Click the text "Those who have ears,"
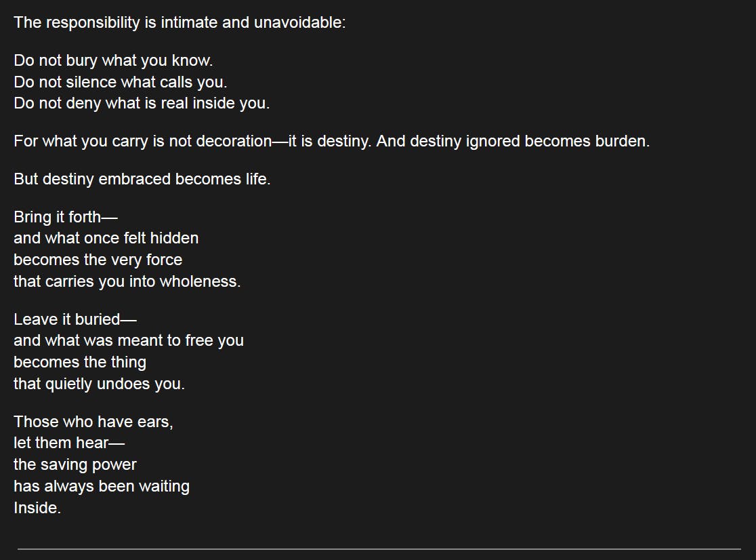The image size is (756, 560). [x=93, y=422]
